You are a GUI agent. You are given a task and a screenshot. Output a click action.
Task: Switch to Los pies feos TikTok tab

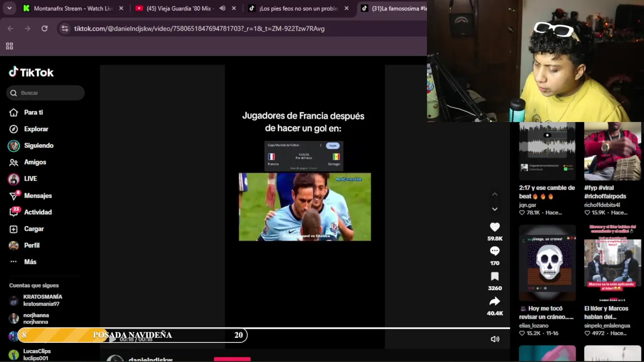298,8
